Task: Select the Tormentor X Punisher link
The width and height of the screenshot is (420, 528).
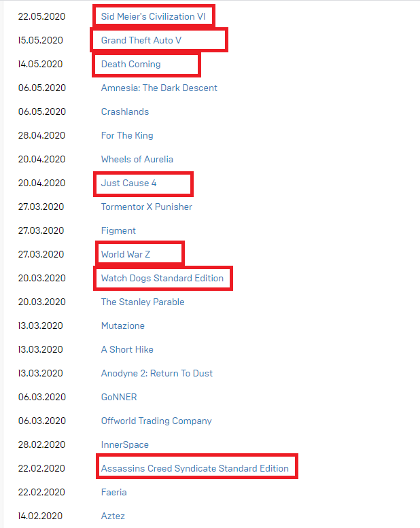Action: click(x=147, y=207)
